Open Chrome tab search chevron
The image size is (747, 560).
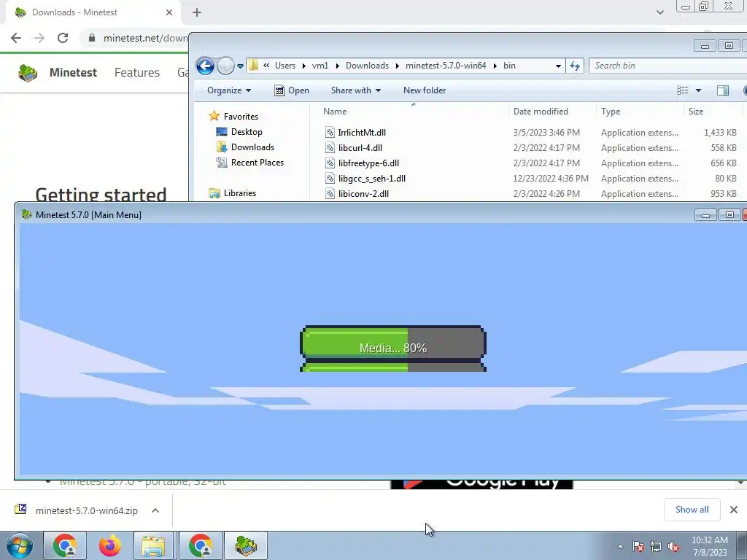(x=659, y=12)
